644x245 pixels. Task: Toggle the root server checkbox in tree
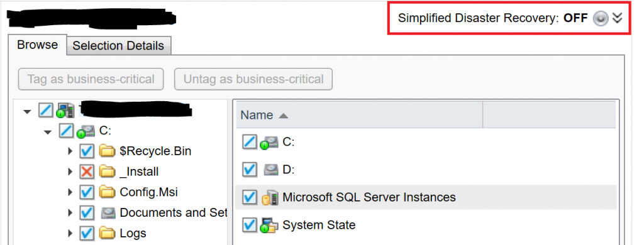(46, 111)
